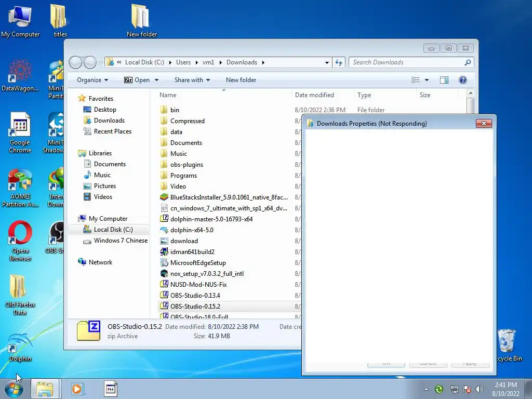Show hidden system tray icons

click(x=426, y=389)
